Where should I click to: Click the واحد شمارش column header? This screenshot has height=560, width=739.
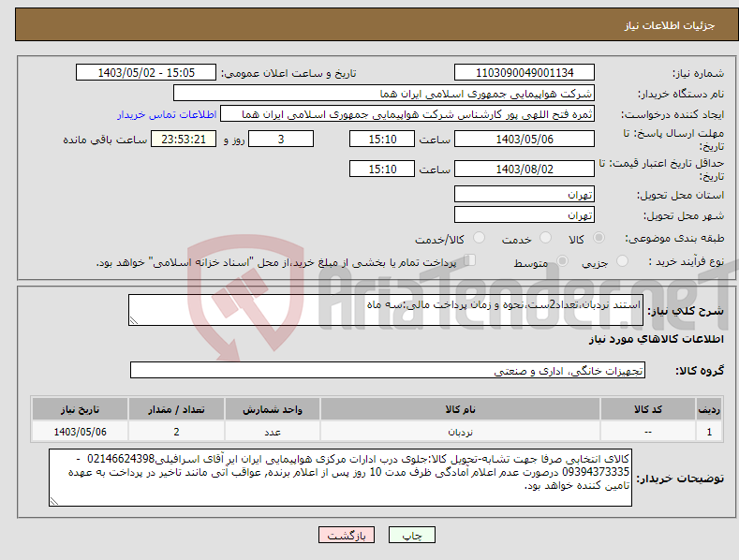(273, 409)
